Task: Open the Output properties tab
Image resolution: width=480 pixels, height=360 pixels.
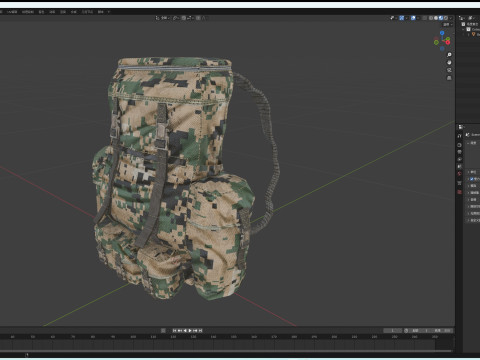Action: 459,152
